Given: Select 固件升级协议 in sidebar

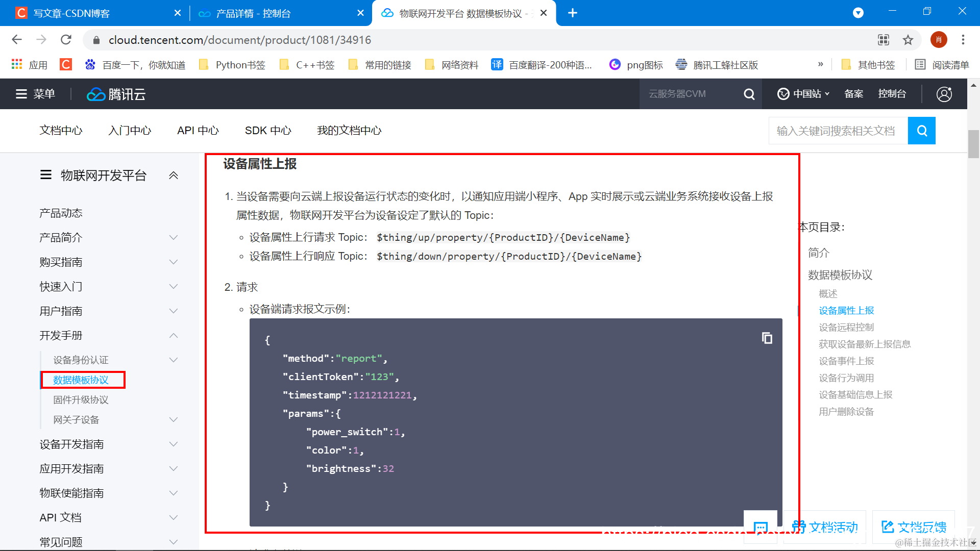Looking at the screenshot, I should (x=81, y=400).
